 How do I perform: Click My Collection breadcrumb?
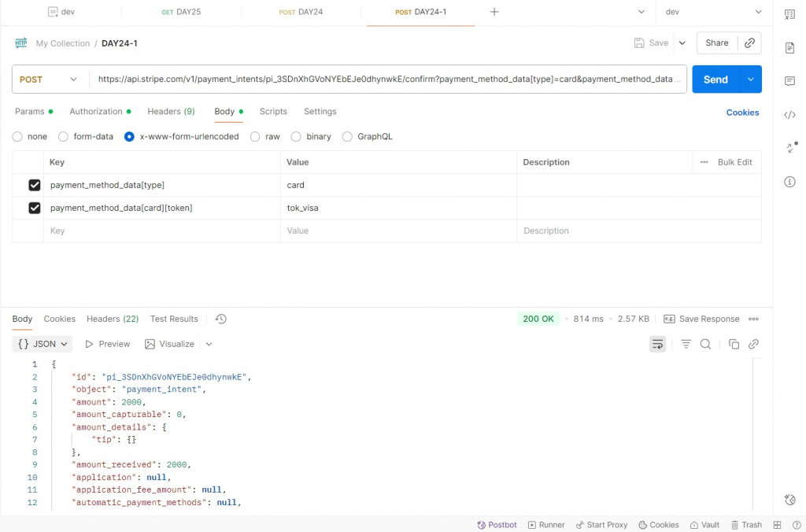pyautogui.click(x=63, y=43)
